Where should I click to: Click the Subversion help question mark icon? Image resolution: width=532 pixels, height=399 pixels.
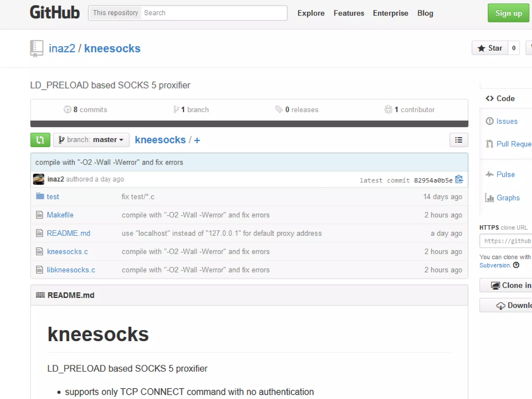[516, 265]
